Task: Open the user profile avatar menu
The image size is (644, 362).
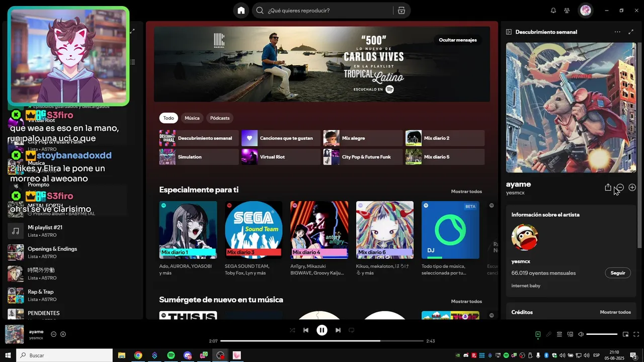Action: click(x=586, y=11)
